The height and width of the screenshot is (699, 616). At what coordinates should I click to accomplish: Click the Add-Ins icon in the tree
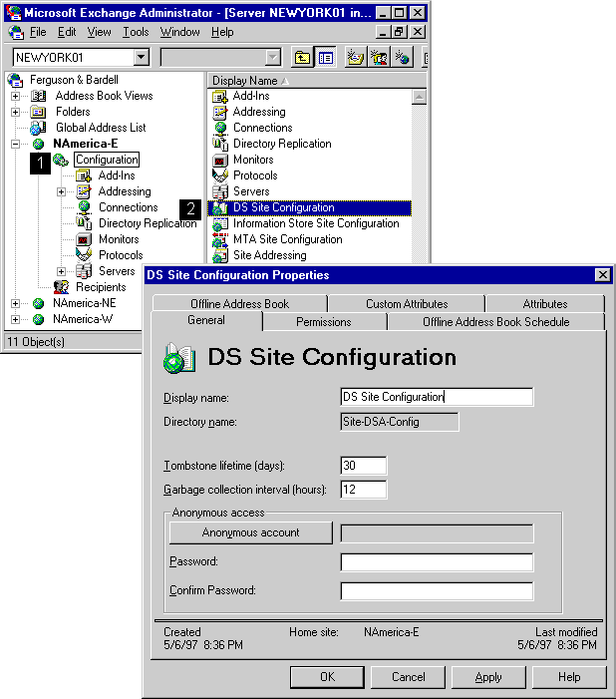pos(84,175)
